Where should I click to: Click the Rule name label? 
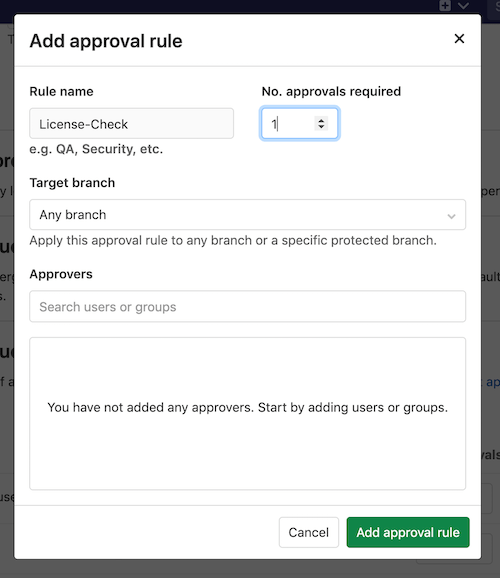[61, 91]
